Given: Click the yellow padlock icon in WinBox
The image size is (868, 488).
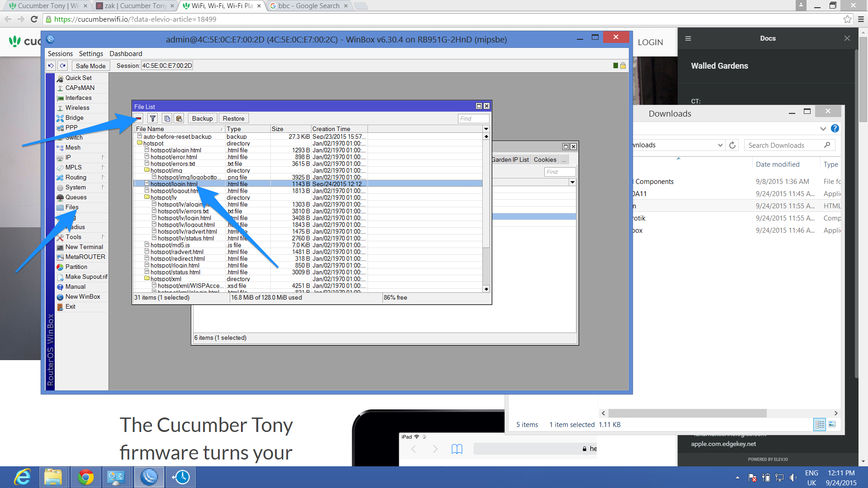Looking at the screenshot, I should point(623,66).
